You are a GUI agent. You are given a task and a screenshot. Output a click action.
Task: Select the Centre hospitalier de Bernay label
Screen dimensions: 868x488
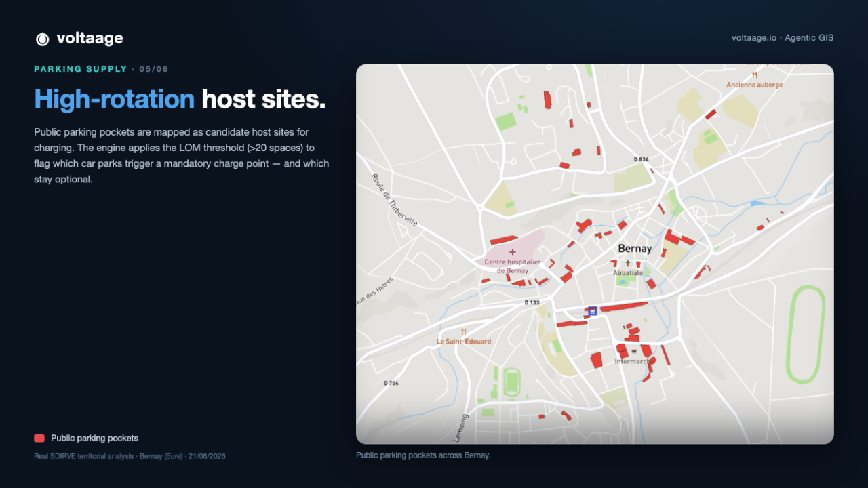tap(513, 266)
